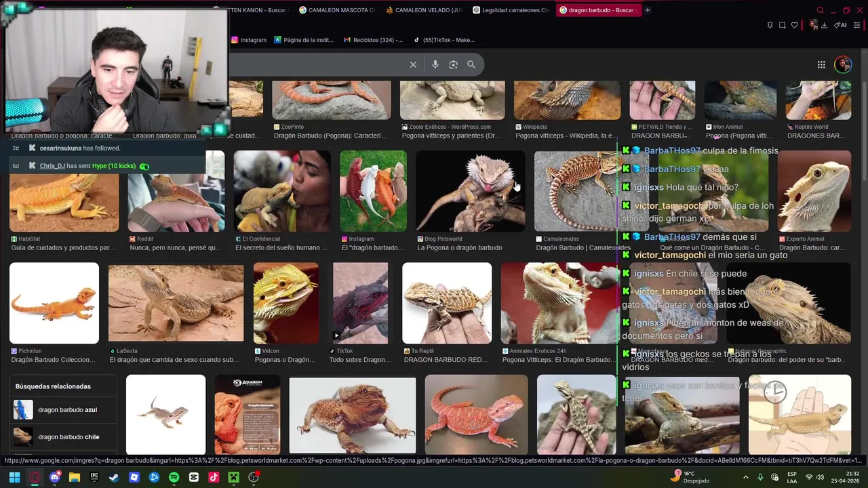Clear the Google search box
Image resolution: width=868 pixels, height=488 pixels.
click(x=413, y=64)
